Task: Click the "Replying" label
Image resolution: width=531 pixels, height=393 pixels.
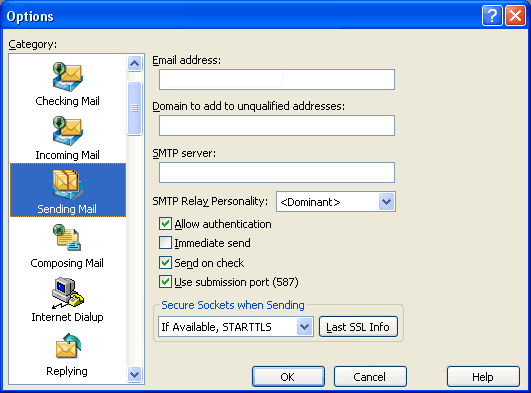Action: [67, 371]
